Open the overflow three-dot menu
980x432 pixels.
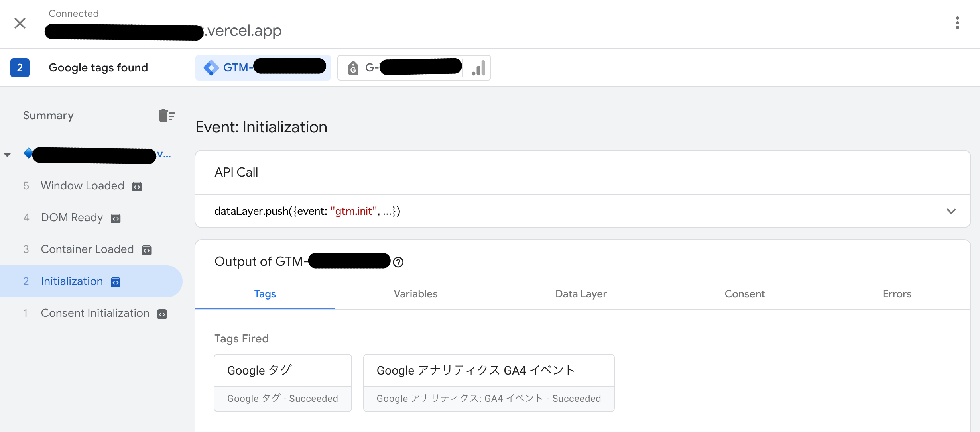tap(957, 23)
